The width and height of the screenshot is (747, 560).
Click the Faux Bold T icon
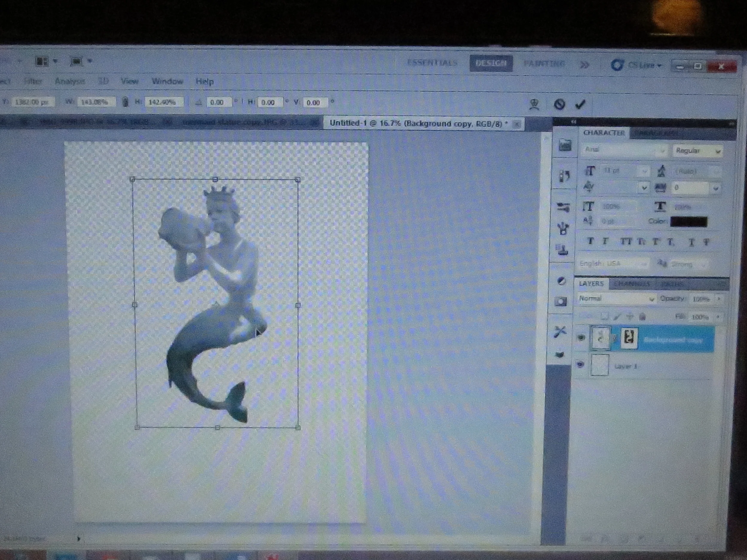(x=590, y=241)
